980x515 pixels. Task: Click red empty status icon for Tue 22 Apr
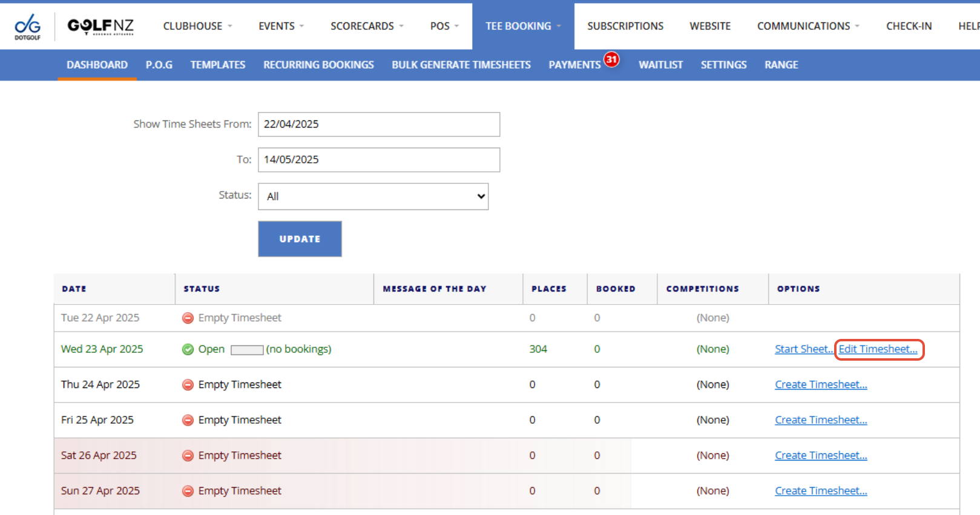pyautogui.click(x=188, y=318)
